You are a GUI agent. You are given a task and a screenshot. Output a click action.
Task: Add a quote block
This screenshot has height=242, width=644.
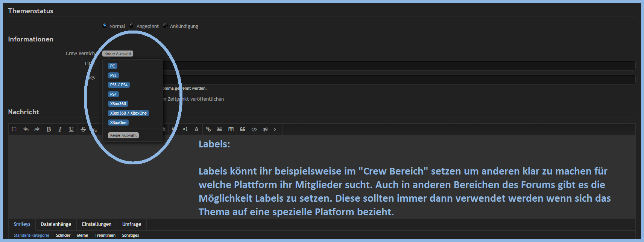coord(243,129)
